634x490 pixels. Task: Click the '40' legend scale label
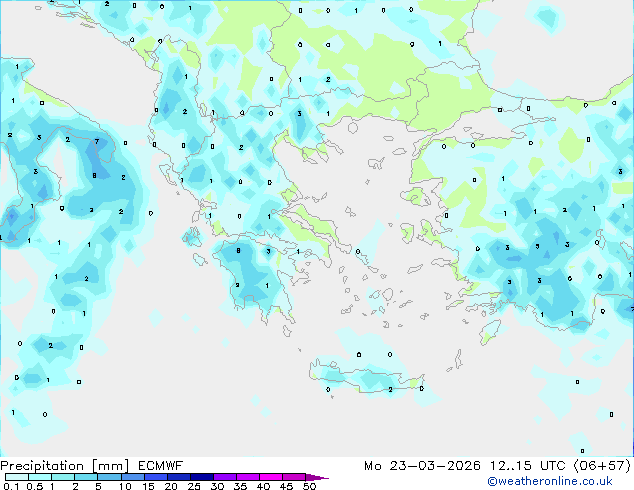(263, 486)
